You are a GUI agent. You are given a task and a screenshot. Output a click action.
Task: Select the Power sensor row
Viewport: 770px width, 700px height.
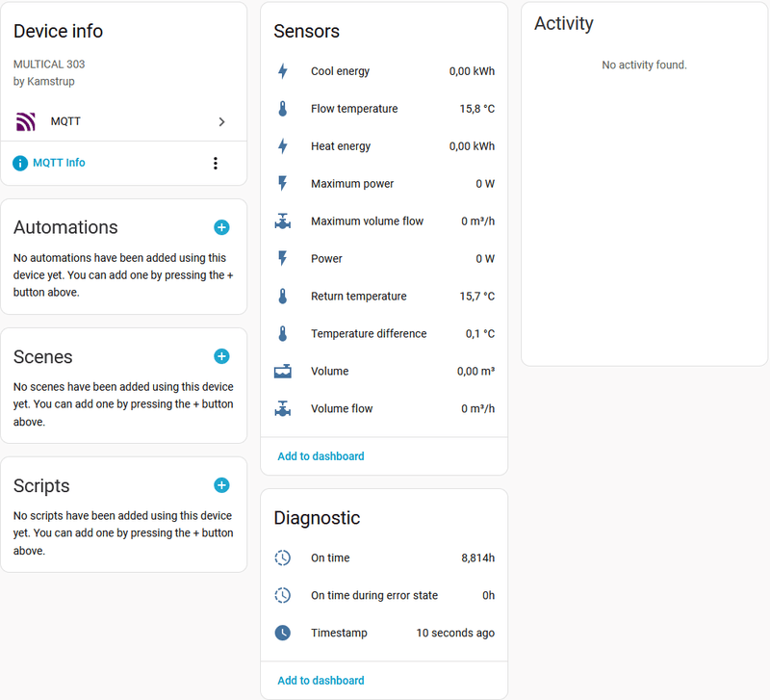pyautogui.click(x=383, y=259)
